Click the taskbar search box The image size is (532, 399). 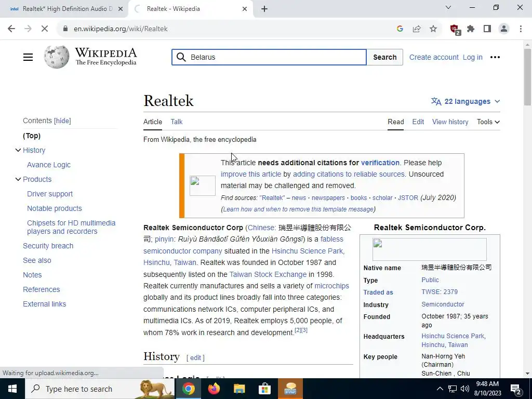tap(100, 389)
